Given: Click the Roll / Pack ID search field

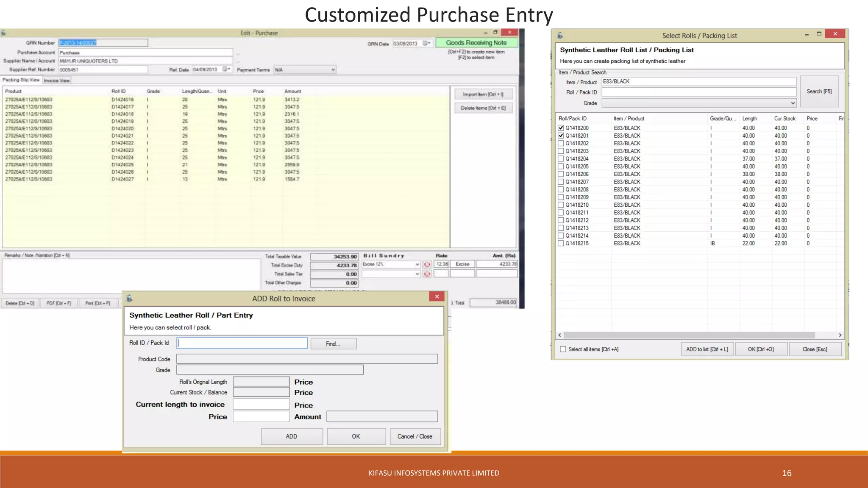Looking at the screenshot, I should [699, 92].
